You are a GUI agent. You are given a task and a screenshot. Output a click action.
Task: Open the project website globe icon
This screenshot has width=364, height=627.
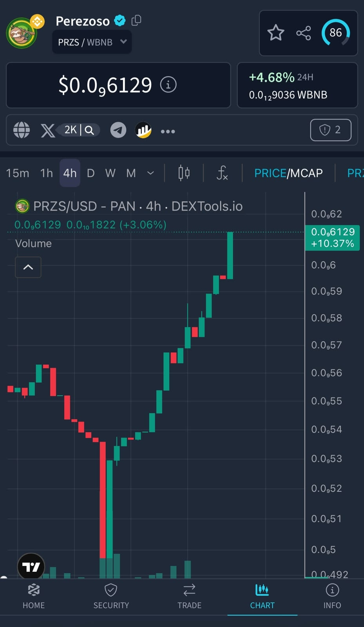(x=22, y=130)
